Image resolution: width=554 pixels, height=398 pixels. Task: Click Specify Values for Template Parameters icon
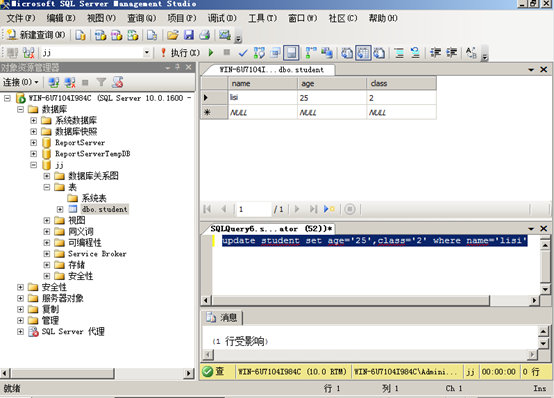point(471,53)
